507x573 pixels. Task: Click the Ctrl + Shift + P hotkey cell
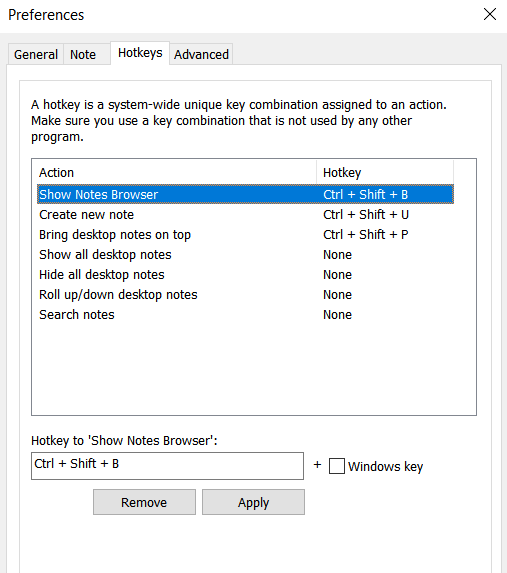(366, 235)
